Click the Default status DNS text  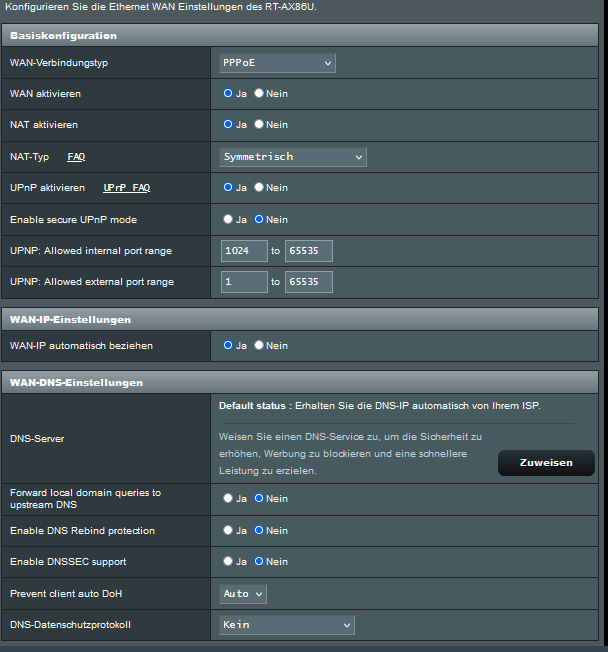point(380,406)
